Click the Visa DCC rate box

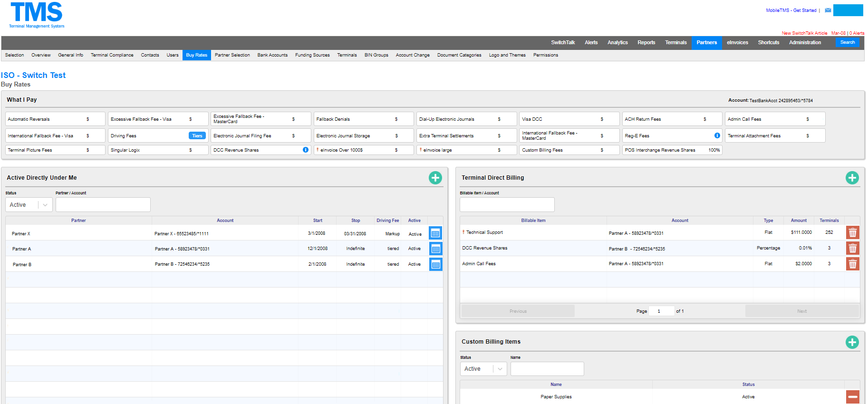click(569, 119)
